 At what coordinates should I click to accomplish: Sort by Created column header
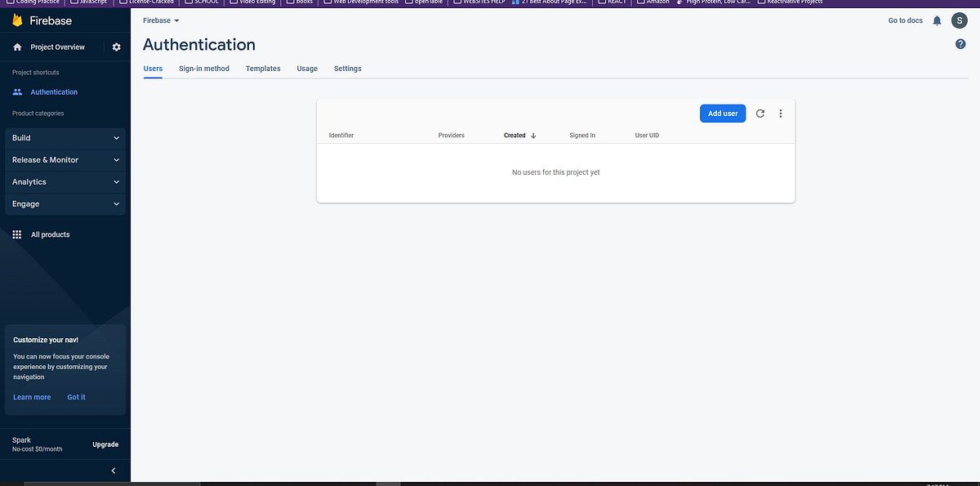point(514,136)
